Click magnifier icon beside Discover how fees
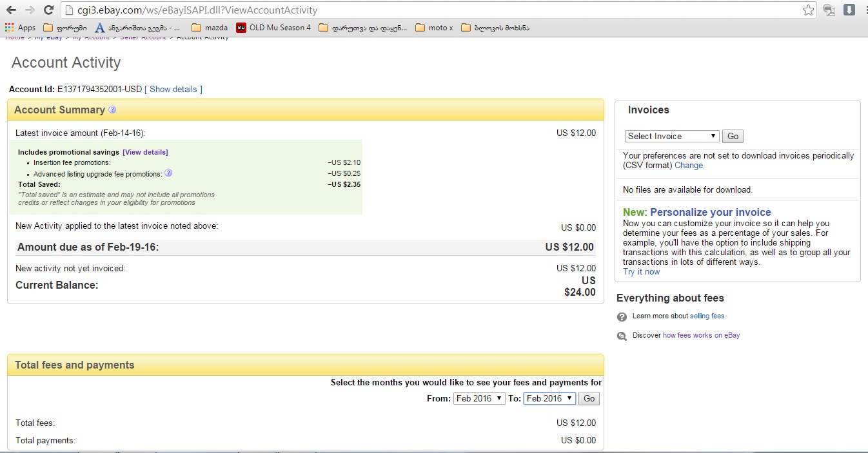 (622, 336)
